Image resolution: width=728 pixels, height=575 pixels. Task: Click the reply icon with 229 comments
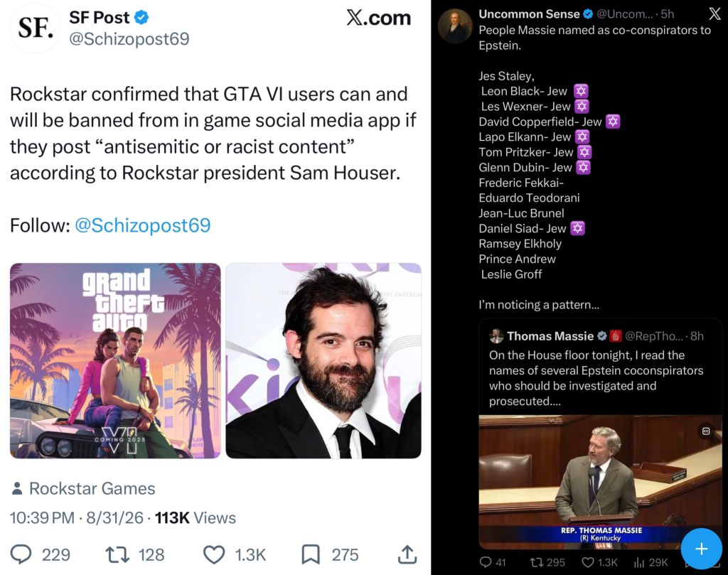tap(21, 554)
